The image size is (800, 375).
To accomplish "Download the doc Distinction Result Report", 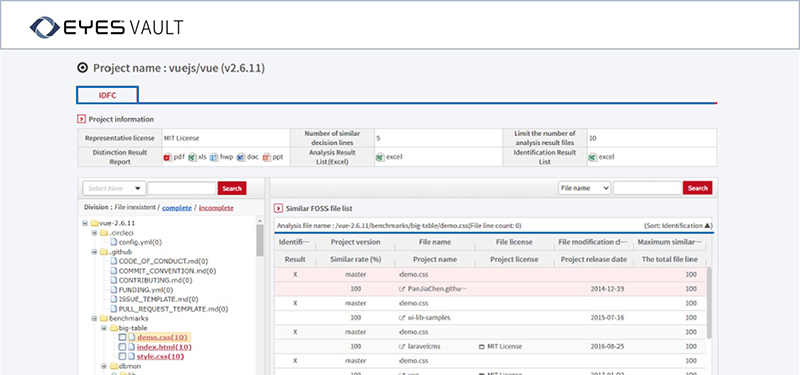I will (248, 157).
